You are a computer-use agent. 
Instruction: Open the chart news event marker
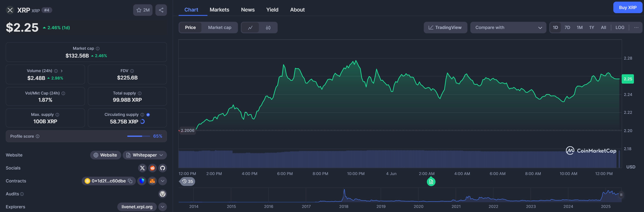[x=431, y=182]
